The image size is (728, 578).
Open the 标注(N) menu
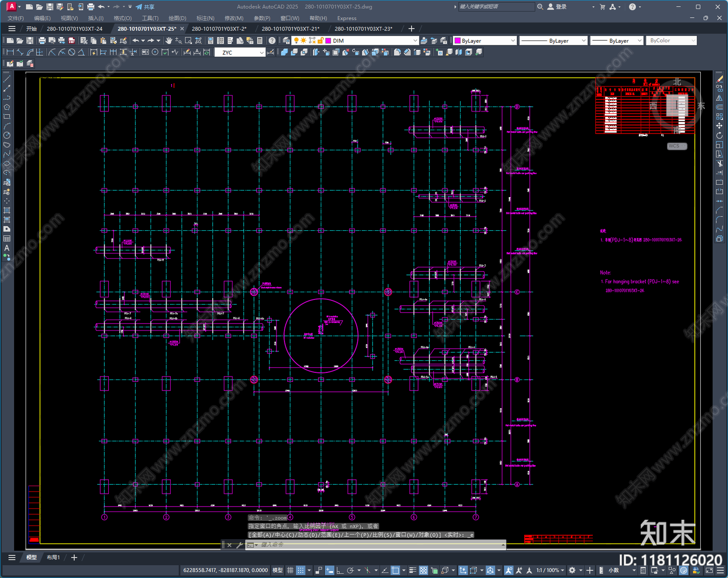(x=205, y=18)
